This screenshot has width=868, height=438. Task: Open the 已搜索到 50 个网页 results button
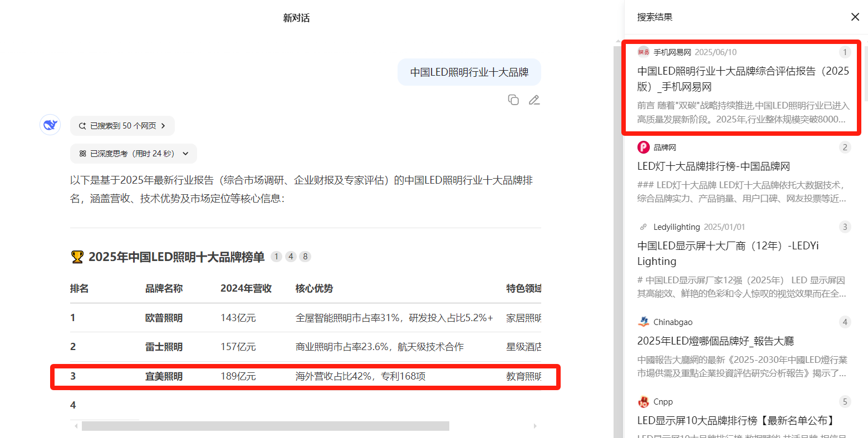pyautogui.click(x=122, y=126)
